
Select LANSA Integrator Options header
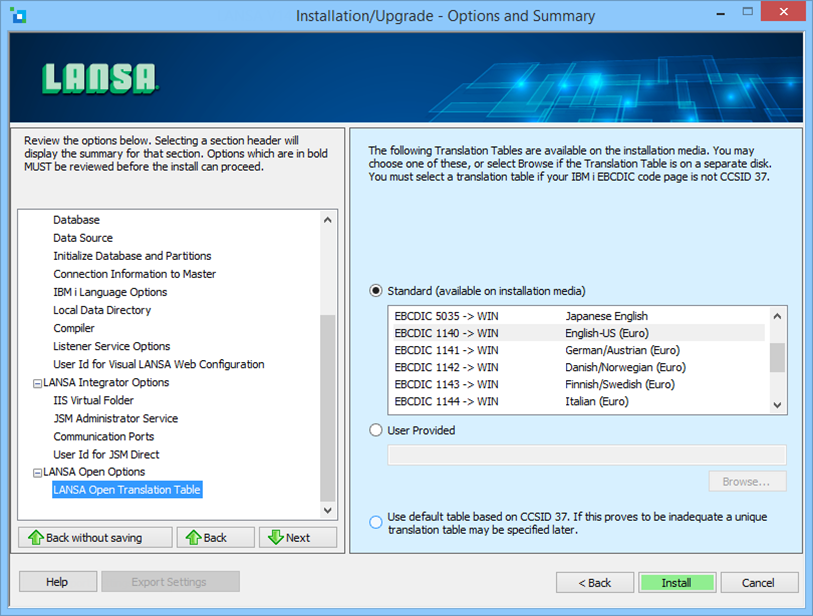click(x=106, y=383)
